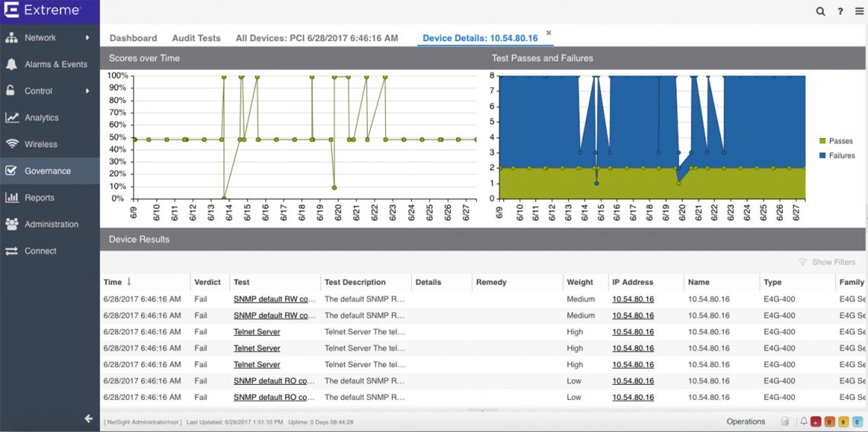868x432 pixels.
Task: Click the Alarms & Events bell icon
Action: tap(11, 64)
